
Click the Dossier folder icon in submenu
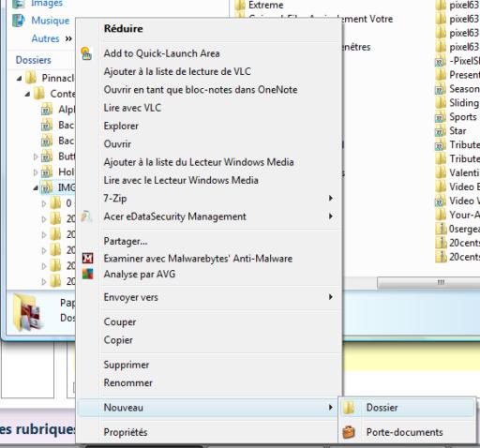(349, 408)
